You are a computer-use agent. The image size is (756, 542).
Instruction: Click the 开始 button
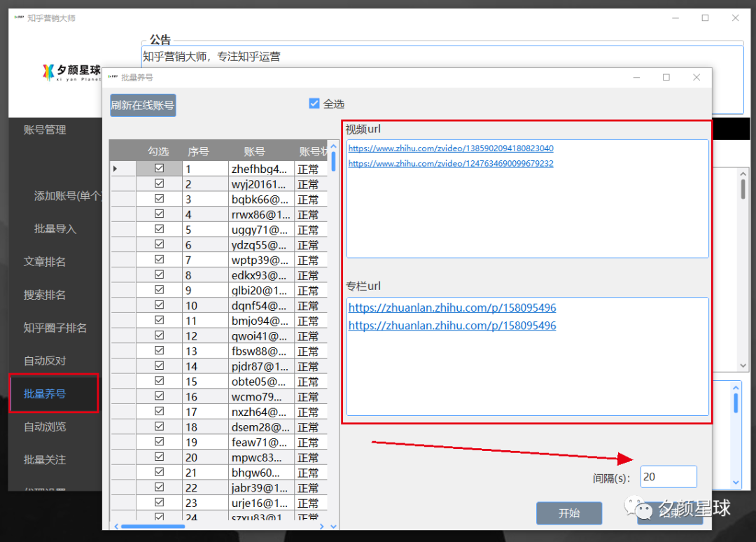[569, 513]
